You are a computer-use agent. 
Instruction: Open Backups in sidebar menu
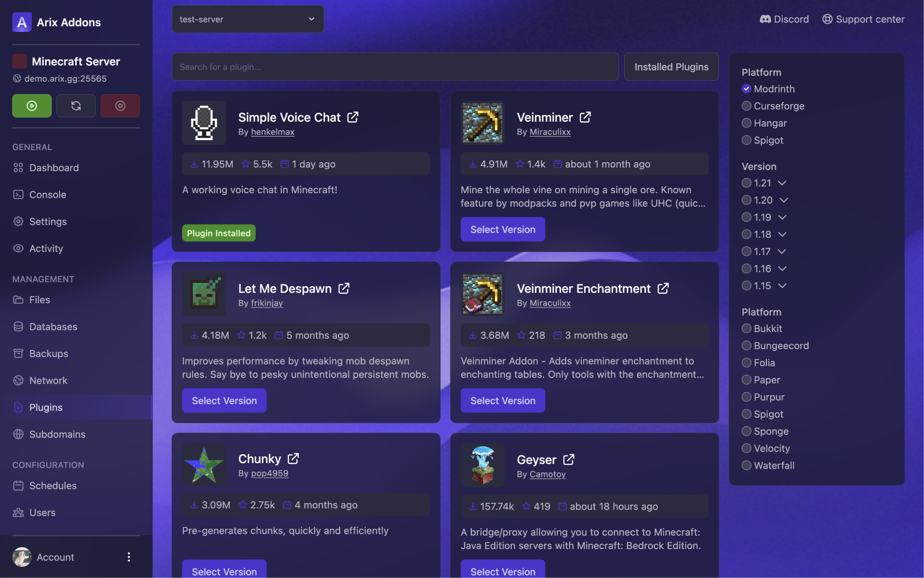[49, 354]
